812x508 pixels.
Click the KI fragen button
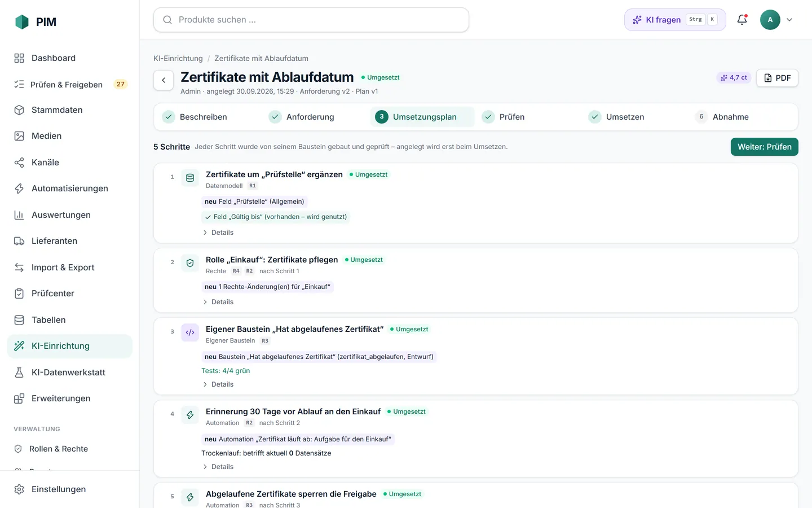coord(675,20)
